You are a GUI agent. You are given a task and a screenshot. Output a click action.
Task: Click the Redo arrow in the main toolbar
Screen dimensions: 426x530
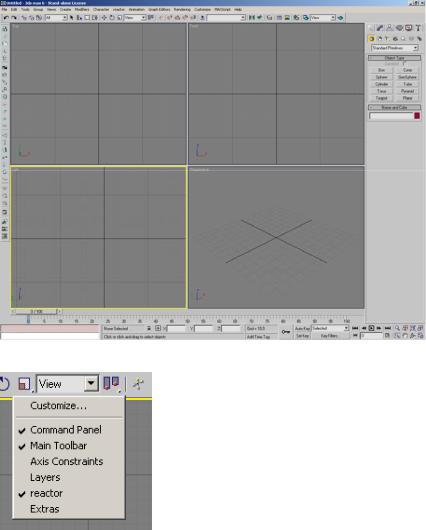click(14, 18)
